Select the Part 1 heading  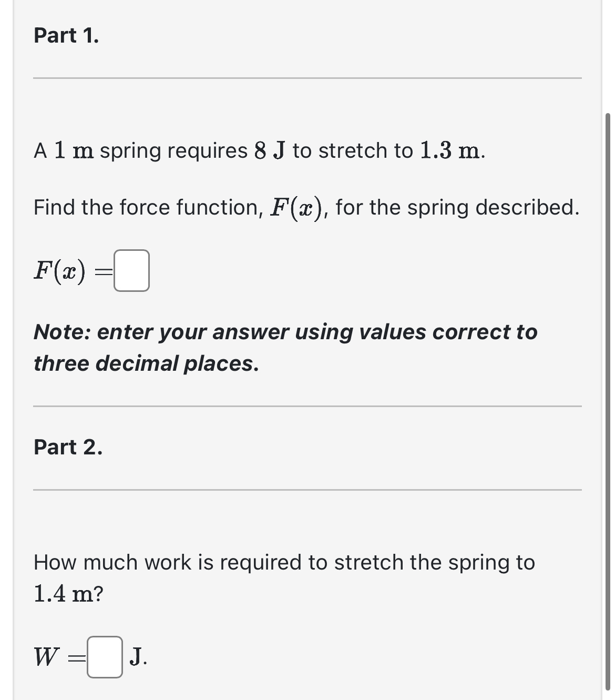pos(66,36)
